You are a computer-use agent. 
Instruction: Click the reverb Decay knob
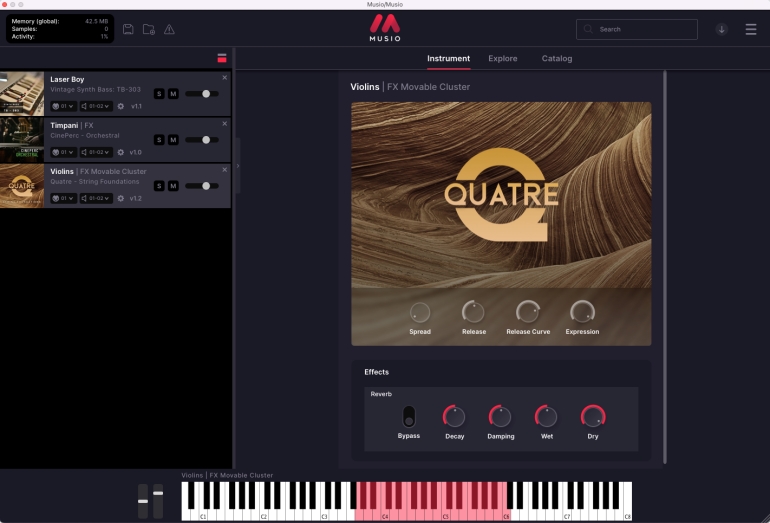(454, 416)
